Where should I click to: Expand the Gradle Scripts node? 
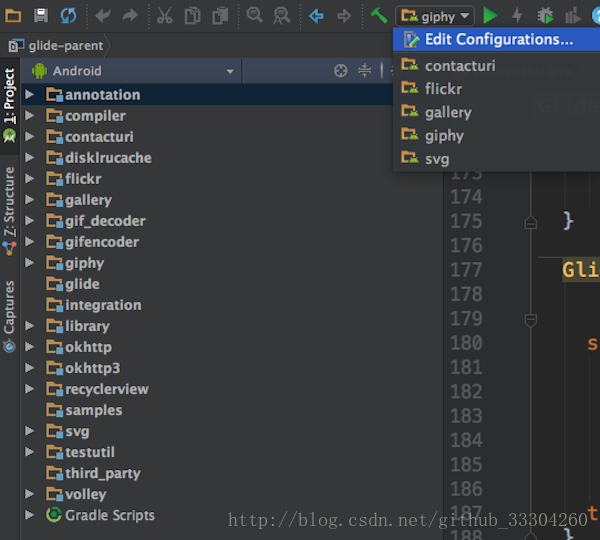tap(29, 515)
